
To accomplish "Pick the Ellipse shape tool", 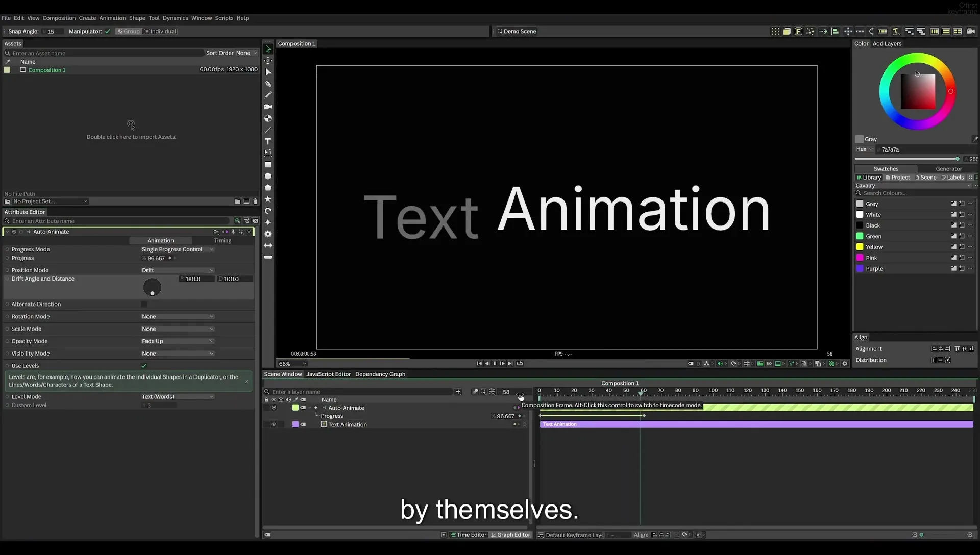I will [267, 176].
